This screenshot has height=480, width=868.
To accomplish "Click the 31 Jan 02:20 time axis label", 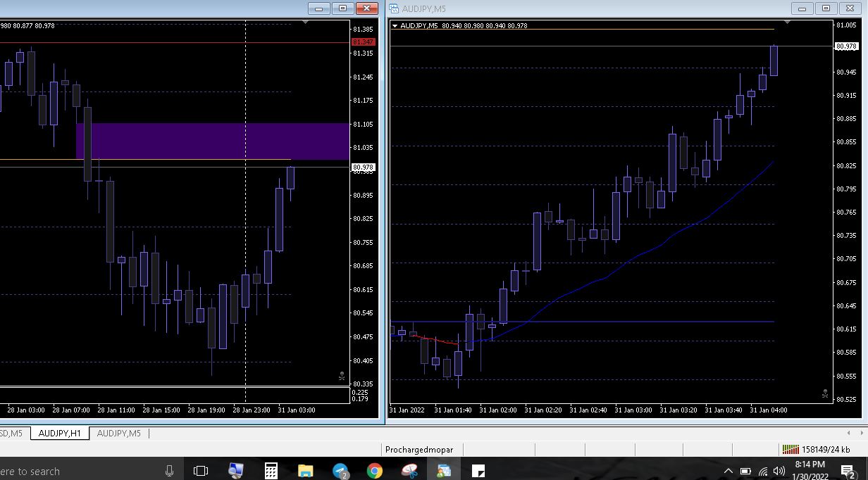I will click(543, 410).
